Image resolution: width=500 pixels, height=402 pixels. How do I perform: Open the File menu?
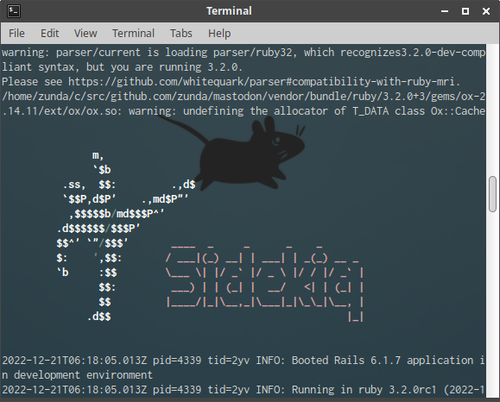[17, 33]
